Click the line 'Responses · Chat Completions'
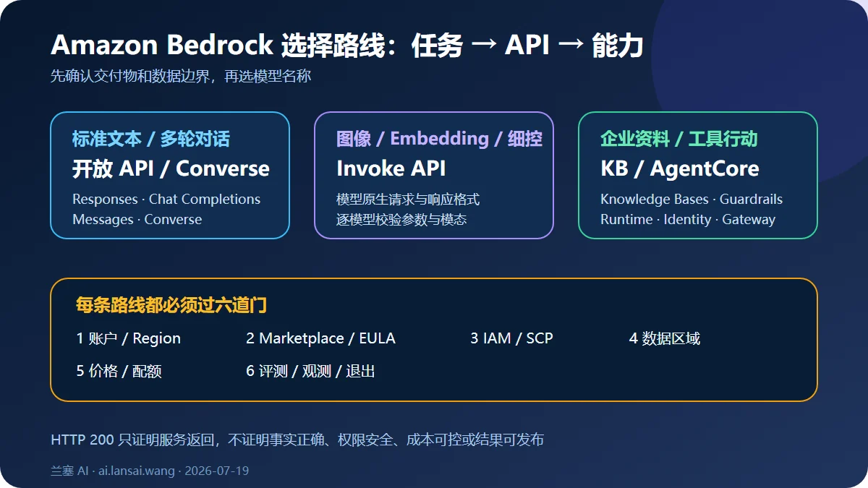 [x=166, y=199]
